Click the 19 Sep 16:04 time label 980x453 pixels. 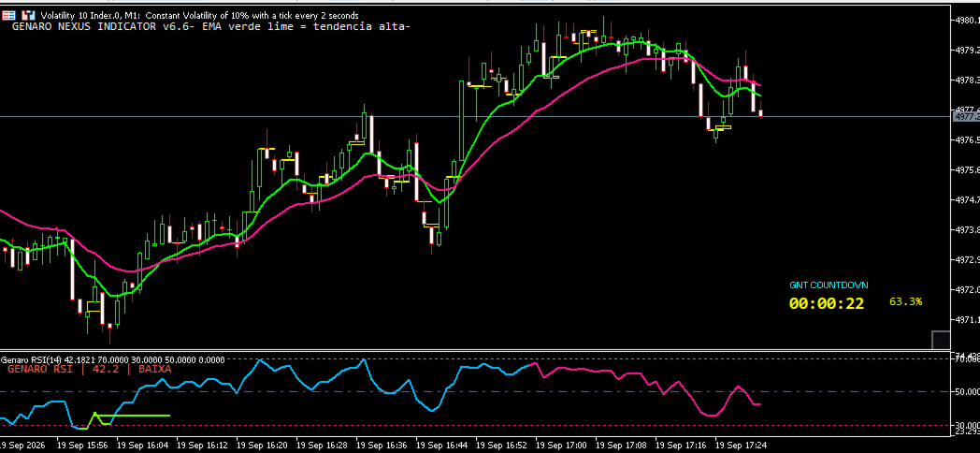(x=142, y=446)
